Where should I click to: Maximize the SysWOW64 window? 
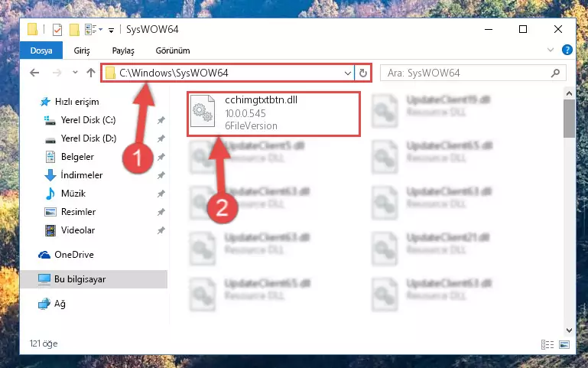tap(523, 29)
